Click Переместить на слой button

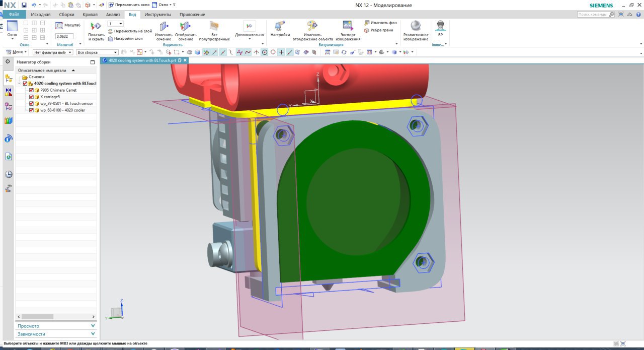[129, 31]
